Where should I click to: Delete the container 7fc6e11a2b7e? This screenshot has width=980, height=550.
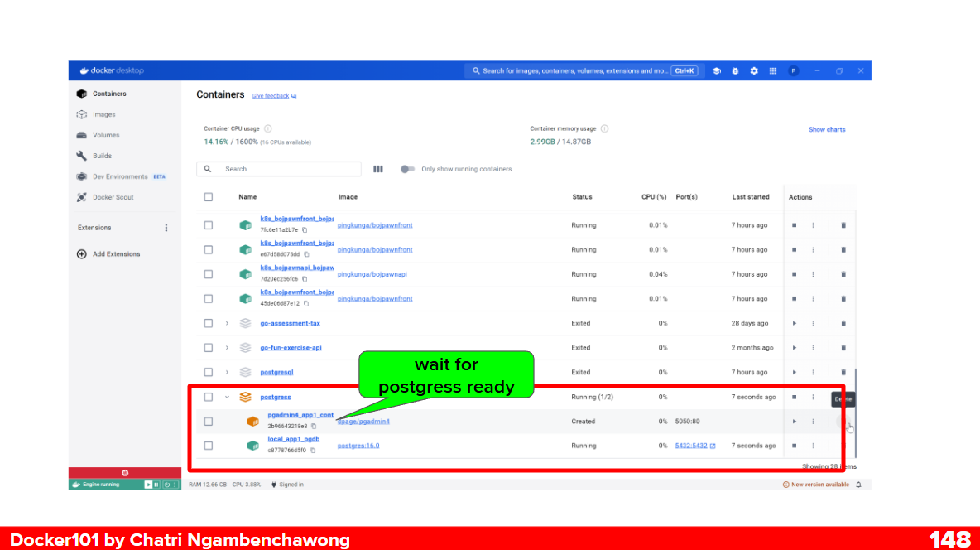(843, 225)
